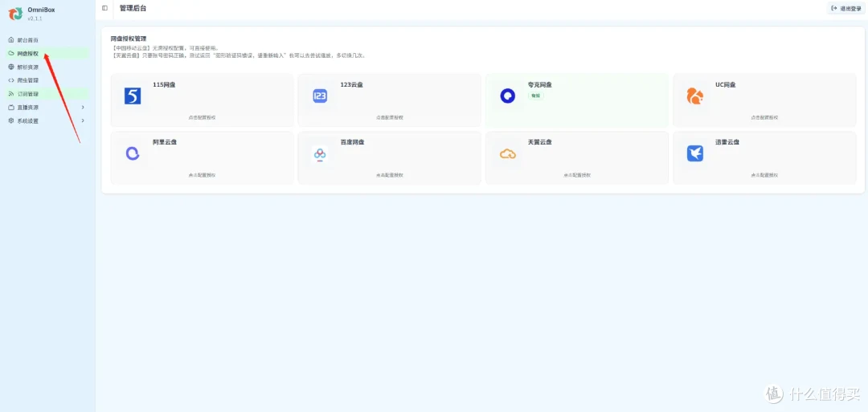This screenshot has width=868, height=412.
Task: Click the 123云盘 logo icon
Action: pos(320,96)
